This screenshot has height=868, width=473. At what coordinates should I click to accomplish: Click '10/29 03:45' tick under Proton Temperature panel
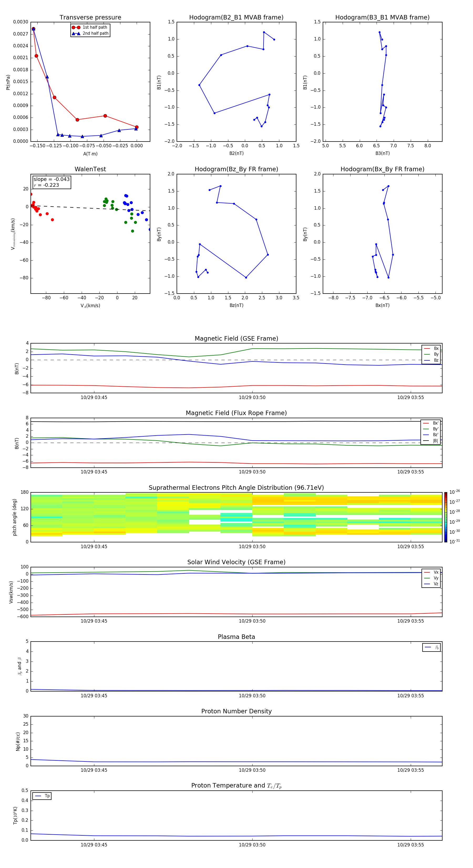tap(94, 845)
